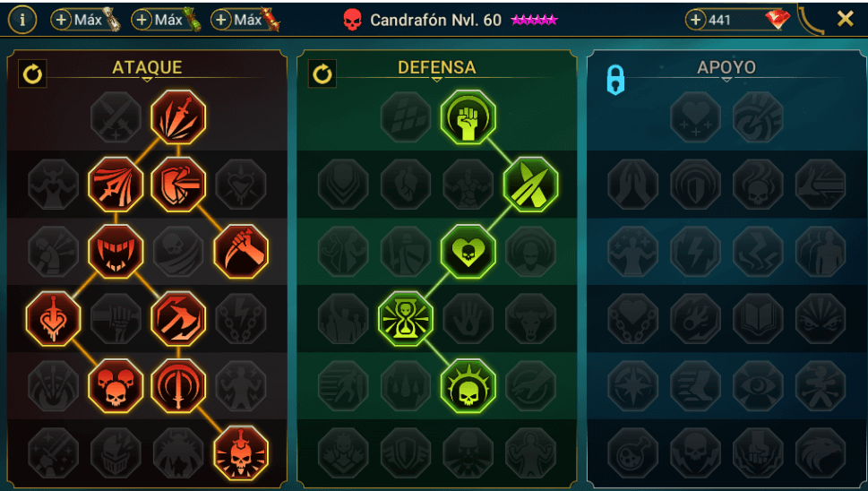Add more basic mastery scrolls

click(61, 20)
